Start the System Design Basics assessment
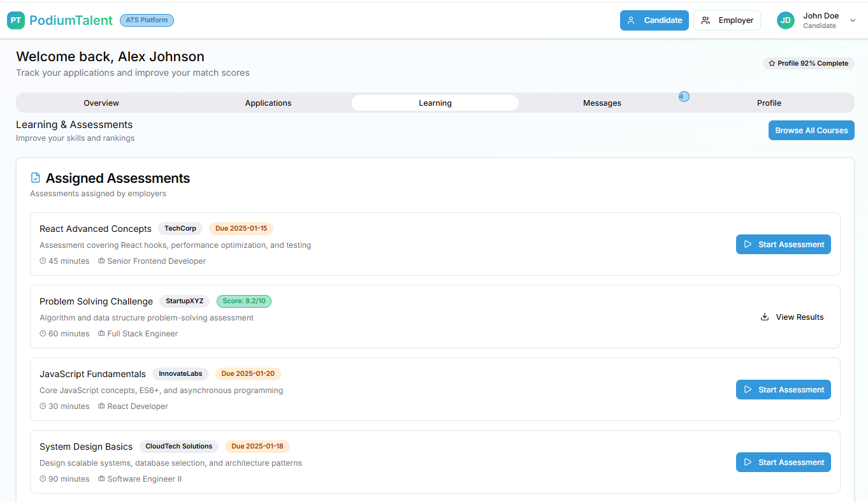 (x=783, y=463)
